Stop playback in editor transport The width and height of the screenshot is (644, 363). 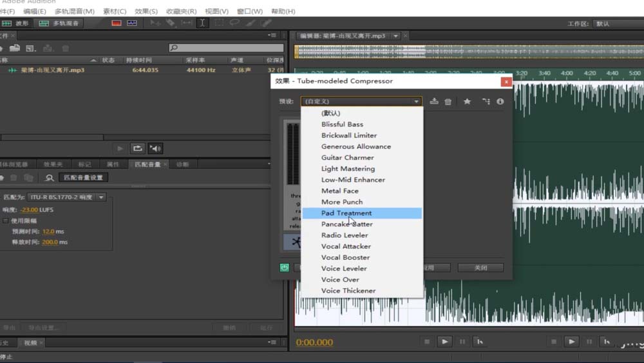coord(427,342)
